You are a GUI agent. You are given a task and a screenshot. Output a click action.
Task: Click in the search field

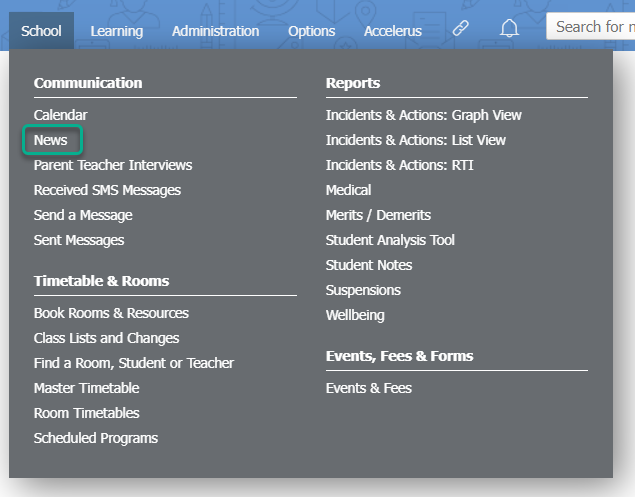(x=592, y=27)
